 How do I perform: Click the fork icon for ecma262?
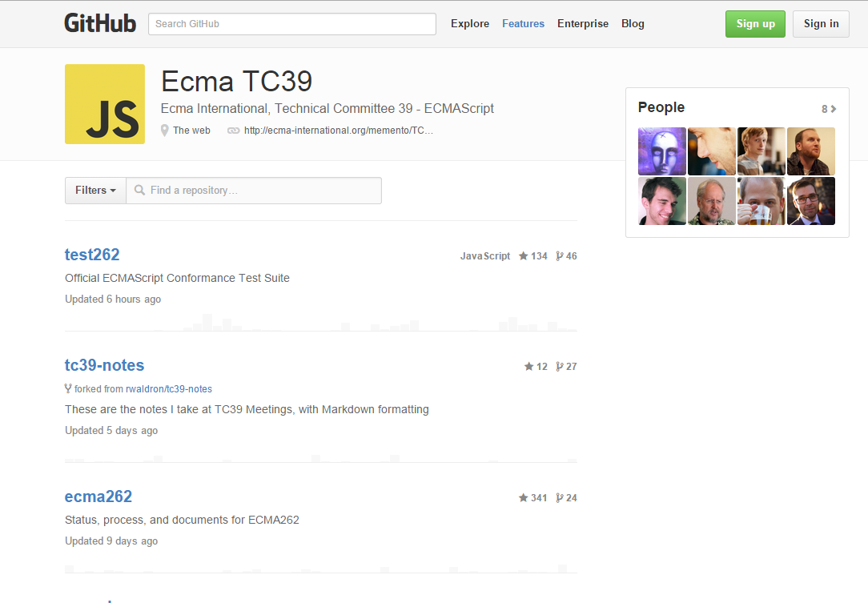(560, 498)
